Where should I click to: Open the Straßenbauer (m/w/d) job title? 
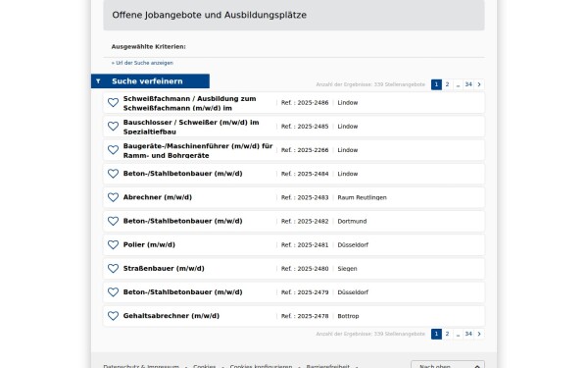pyautogui.click(x=164, y=268)
